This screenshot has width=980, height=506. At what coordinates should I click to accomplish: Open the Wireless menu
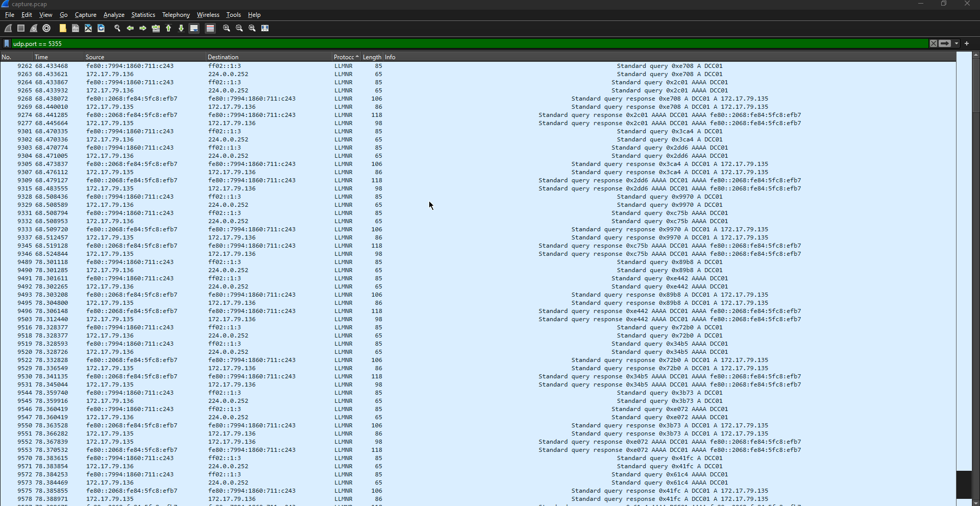click(x=208, y=15)
